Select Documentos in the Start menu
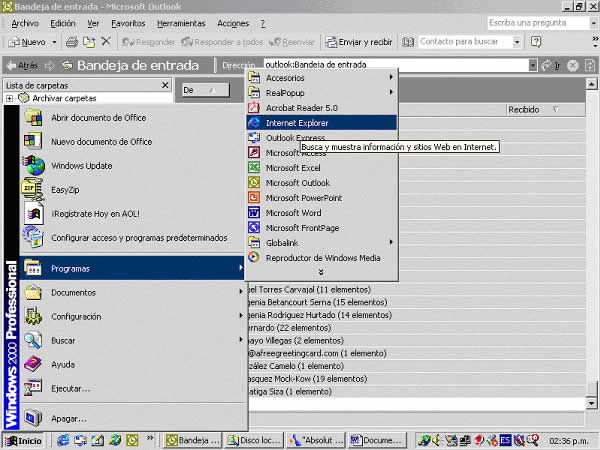 [73, 293]
